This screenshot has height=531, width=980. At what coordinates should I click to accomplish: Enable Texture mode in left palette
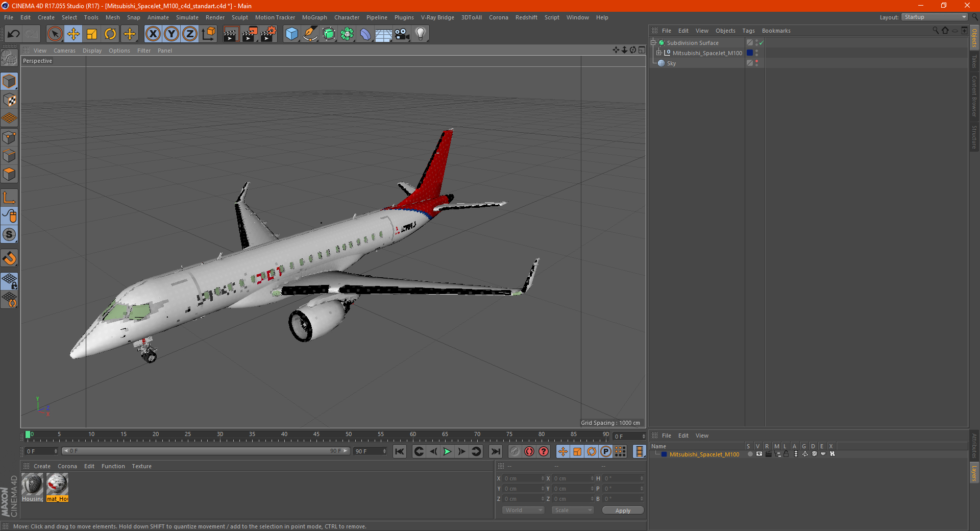(10, 100)
